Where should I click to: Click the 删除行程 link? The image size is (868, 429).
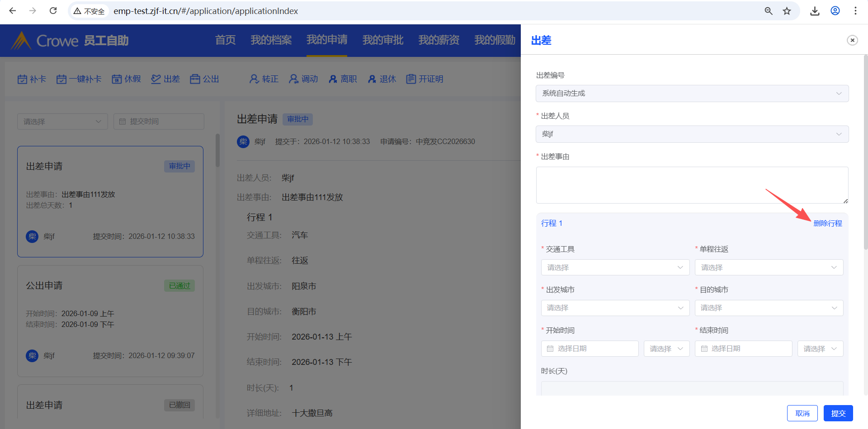[827, 224]
